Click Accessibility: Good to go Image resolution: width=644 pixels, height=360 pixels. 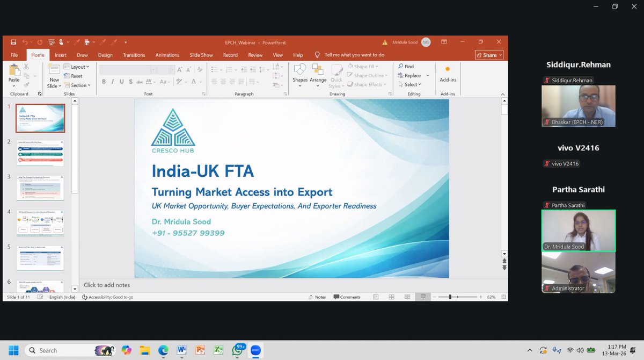click(108, 297)
